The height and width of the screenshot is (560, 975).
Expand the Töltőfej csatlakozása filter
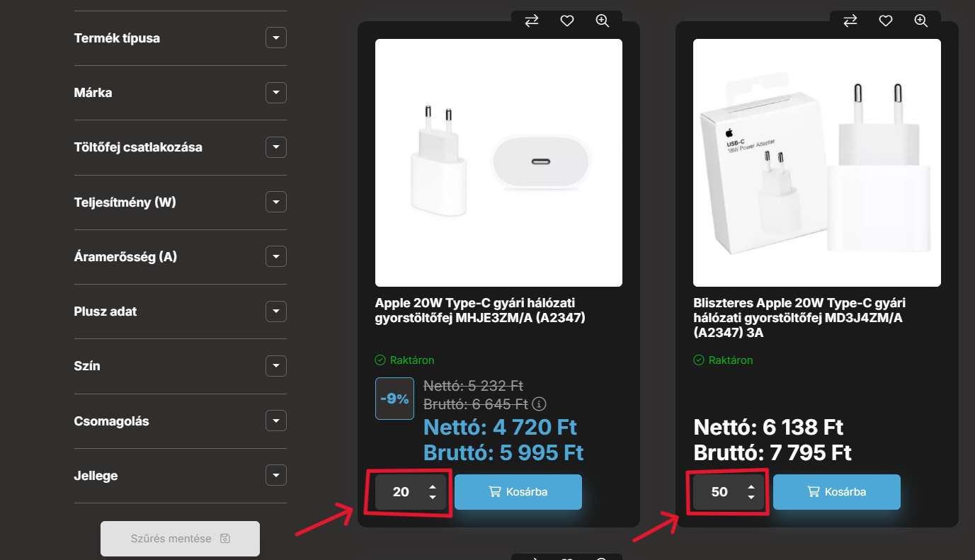pyautogui.click(x=276, y=147)
